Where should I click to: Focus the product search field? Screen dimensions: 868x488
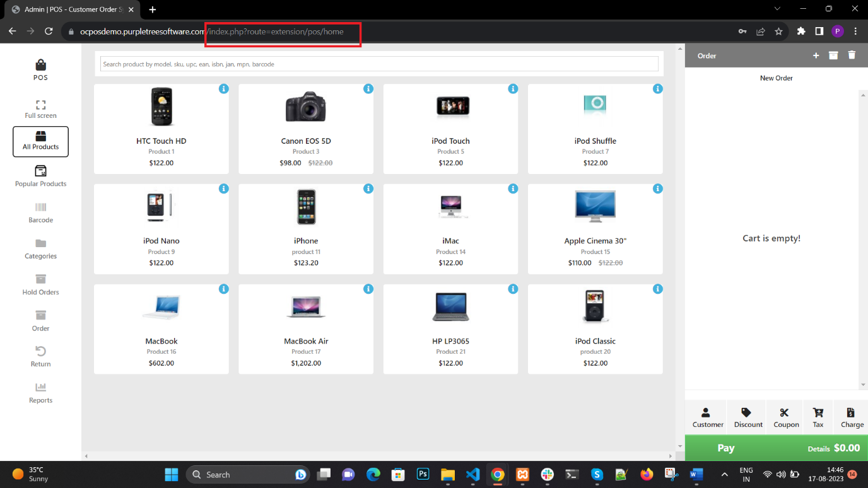379,64
